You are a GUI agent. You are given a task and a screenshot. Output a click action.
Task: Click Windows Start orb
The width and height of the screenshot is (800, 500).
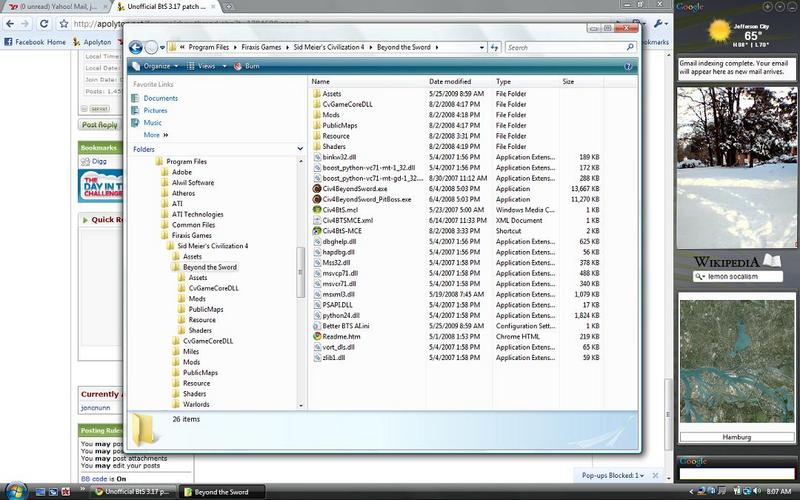(x=15, y=491)
